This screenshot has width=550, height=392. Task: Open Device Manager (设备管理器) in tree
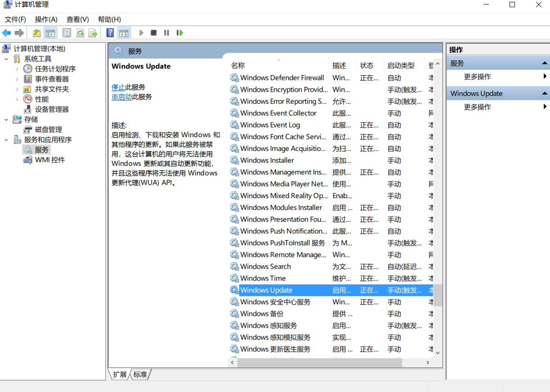coord(52,109)
